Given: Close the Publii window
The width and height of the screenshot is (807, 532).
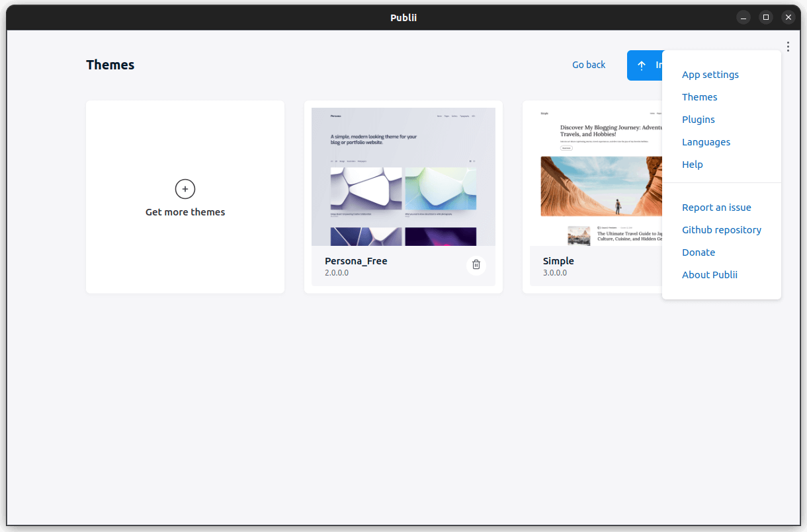Looking at the screenshot, I should coord(788,18).
